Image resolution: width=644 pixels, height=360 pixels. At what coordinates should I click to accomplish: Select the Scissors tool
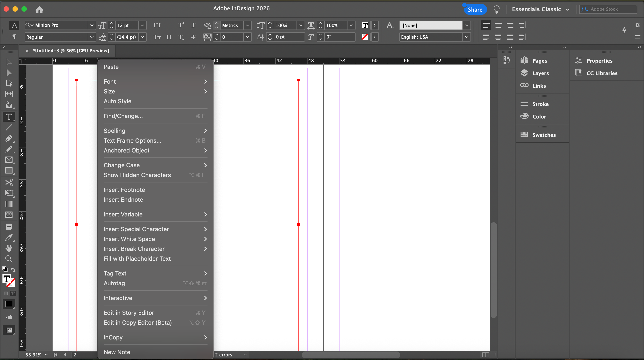(9, 182)
